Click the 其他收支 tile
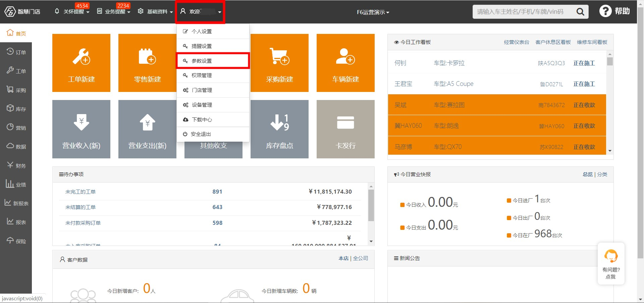This screenshot has height=303, width=644. point(213,150)
